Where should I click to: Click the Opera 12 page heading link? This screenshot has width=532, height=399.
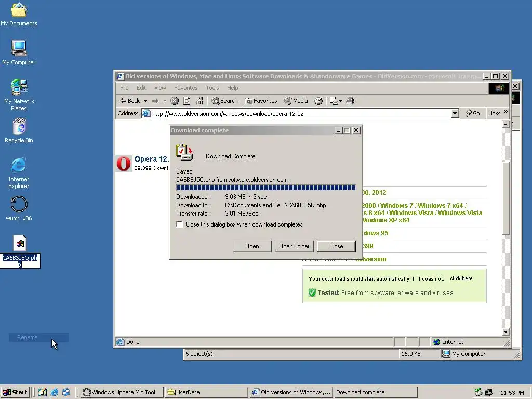pyautogui.click(x=151, y=159)
